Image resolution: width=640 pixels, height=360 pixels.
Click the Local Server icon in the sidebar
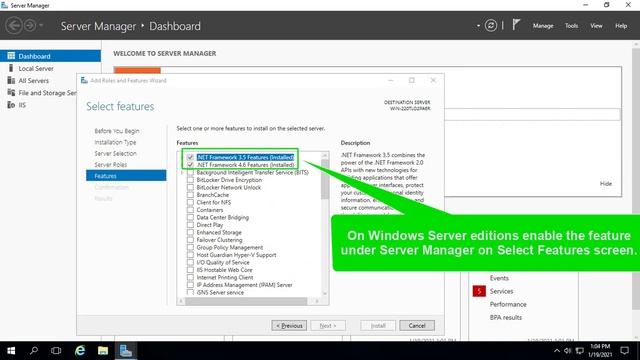[x=11, y=68]
